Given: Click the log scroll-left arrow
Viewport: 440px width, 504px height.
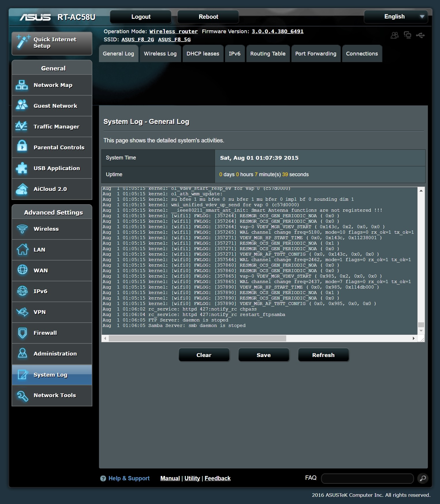Looking at the screenshot, I should 105,338.
